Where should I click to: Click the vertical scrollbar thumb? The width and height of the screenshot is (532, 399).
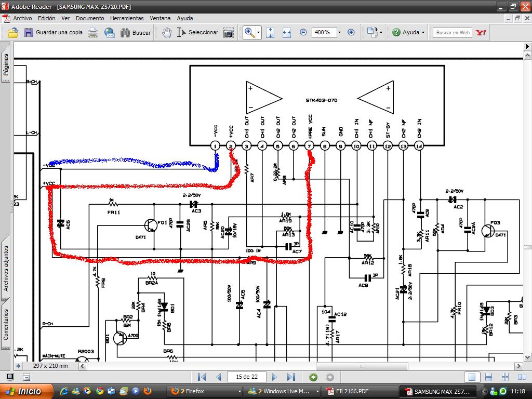[528, 247]
